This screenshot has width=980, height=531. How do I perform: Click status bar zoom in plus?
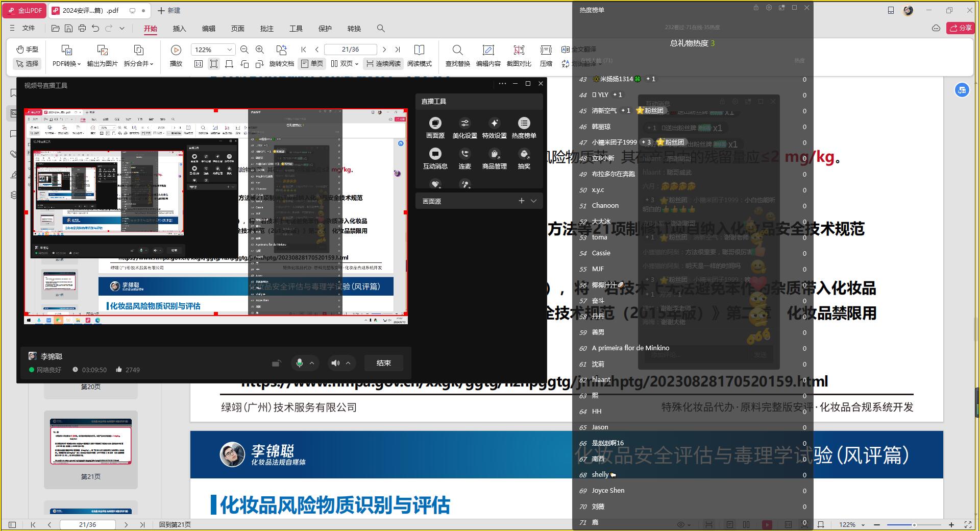951,524
